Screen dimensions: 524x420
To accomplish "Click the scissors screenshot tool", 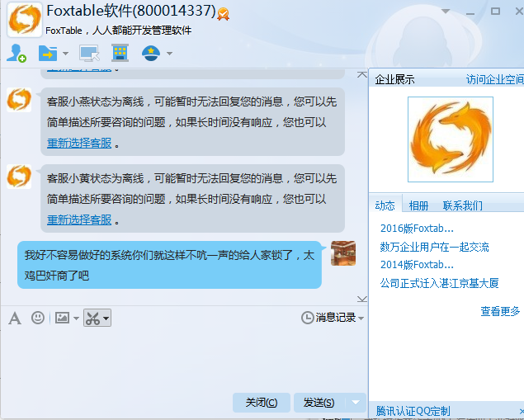I will pos(92,318).
